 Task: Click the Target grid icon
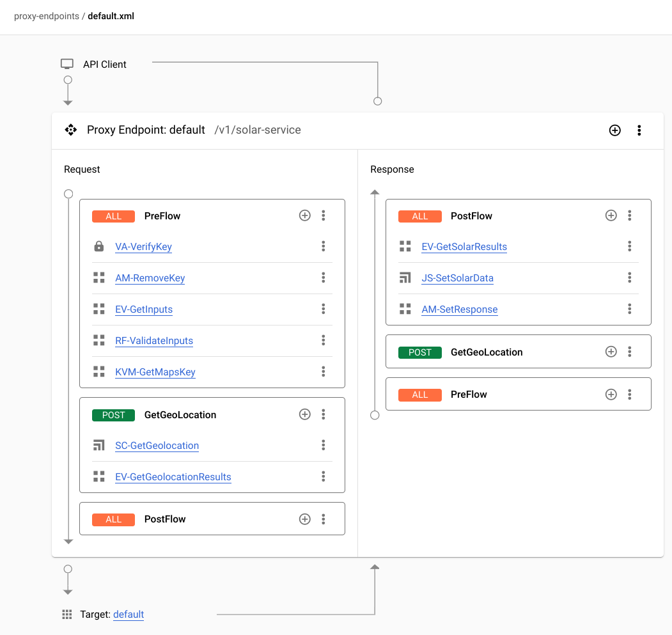pos(67,615)
